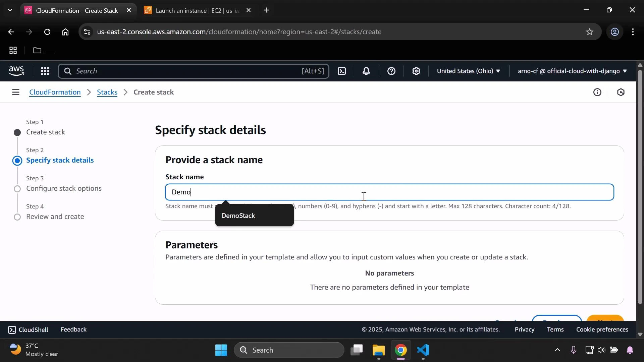Open AWS console settings gear
The width and height of the screenshot is (644, 362).
416,71
